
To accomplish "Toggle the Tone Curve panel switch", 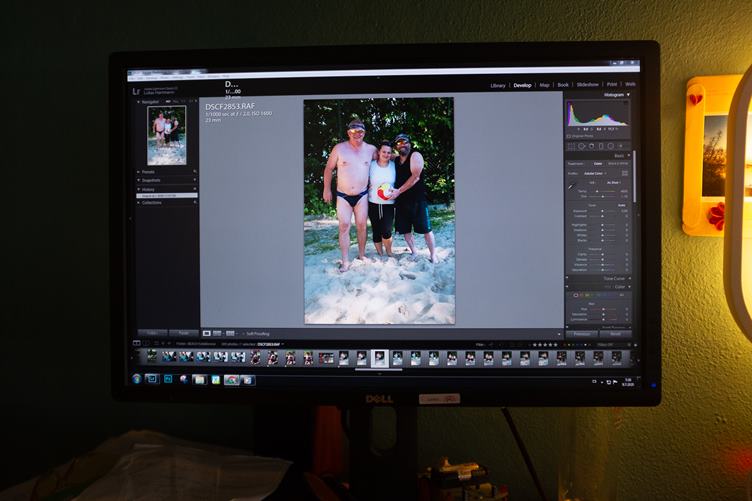I will click(x=568, y=278).
